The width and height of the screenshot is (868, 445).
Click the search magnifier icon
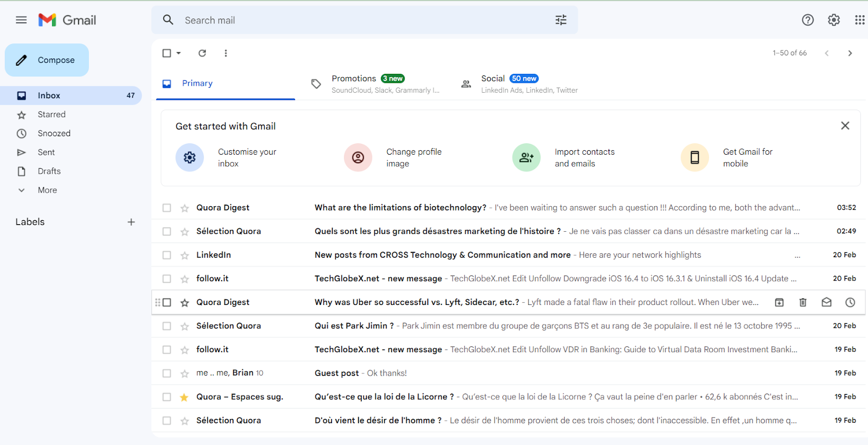[168, 20]
